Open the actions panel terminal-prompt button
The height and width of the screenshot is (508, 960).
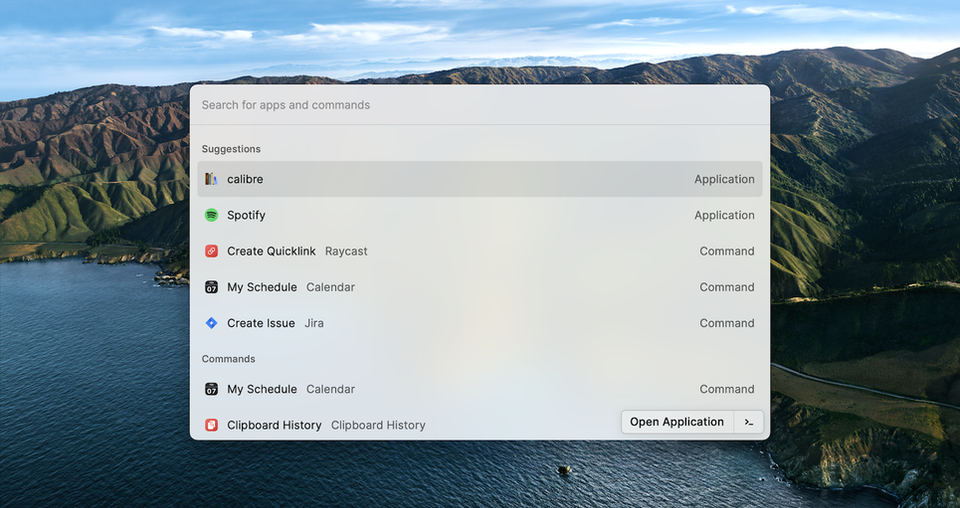point(749,422)
